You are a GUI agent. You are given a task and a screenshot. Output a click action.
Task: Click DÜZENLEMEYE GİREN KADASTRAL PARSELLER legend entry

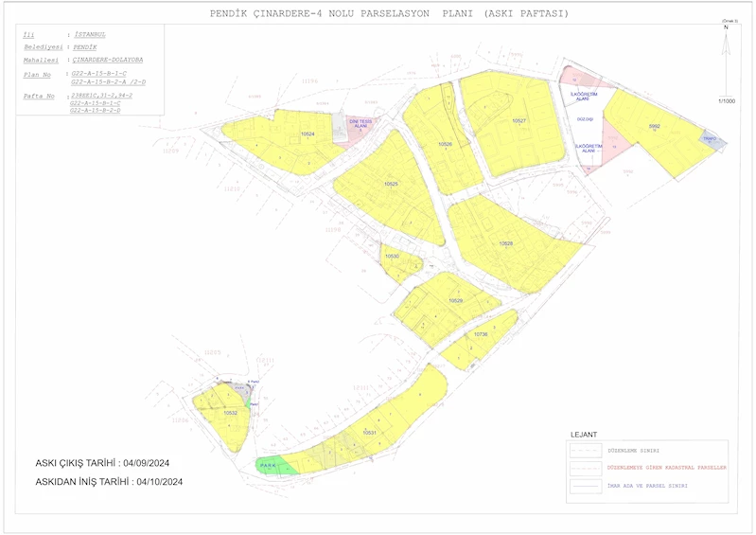tap(670, 468)
